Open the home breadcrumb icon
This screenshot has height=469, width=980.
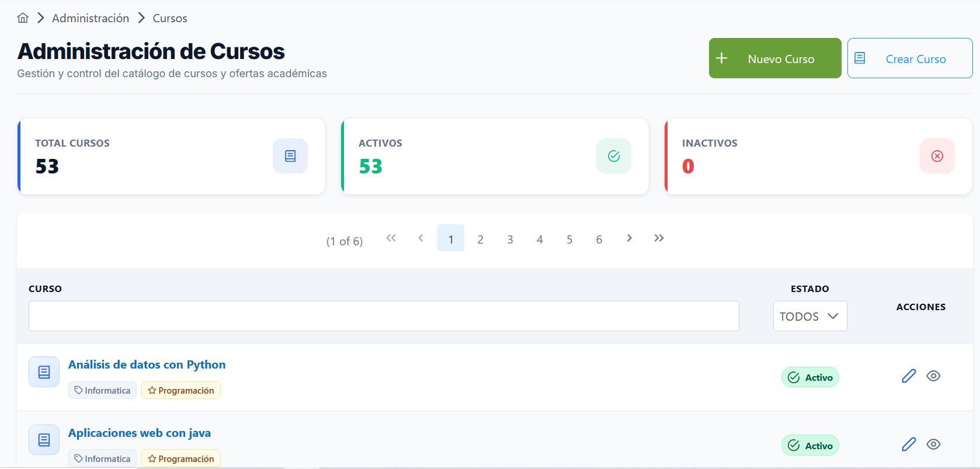pos(23,18)
